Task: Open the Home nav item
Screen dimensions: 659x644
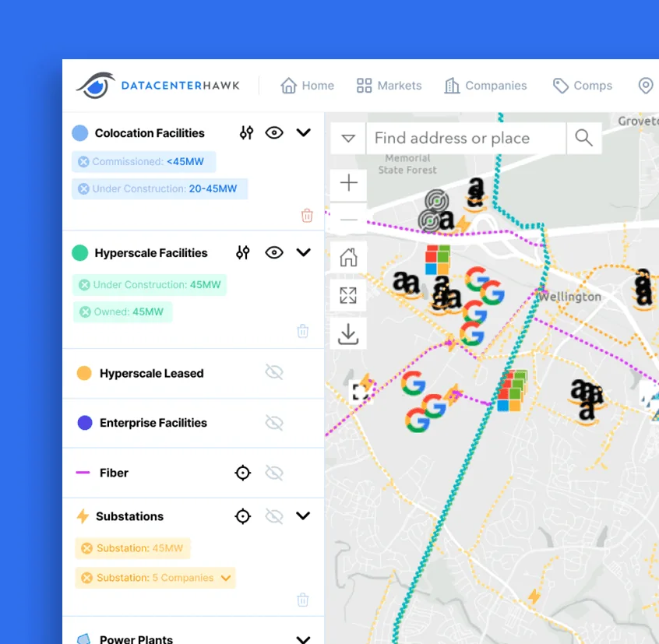Action: (307, 86)
